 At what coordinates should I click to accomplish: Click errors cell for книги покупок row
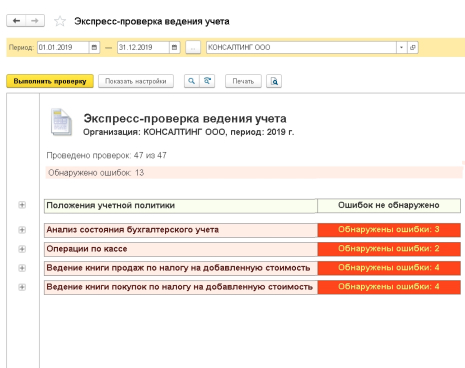[x=389, y=287]
